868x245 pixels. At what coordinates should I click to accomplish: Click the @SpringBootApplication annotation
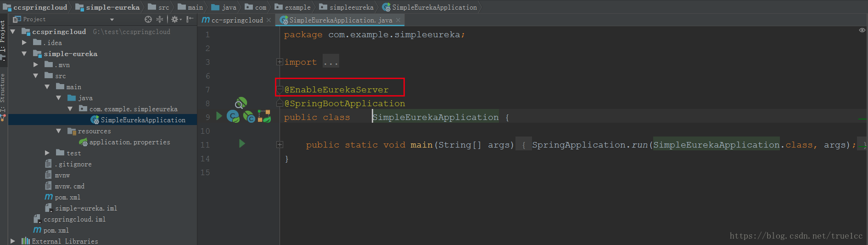coord(345,103)
